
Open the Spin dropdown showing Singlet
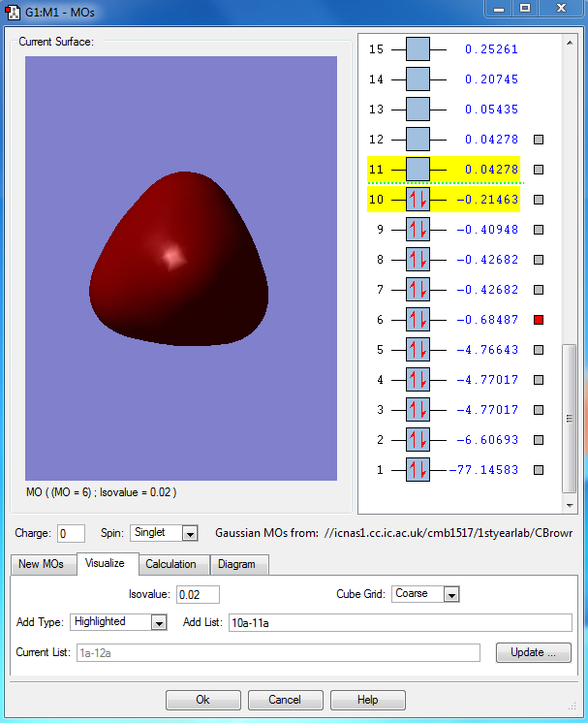[164, 533]
